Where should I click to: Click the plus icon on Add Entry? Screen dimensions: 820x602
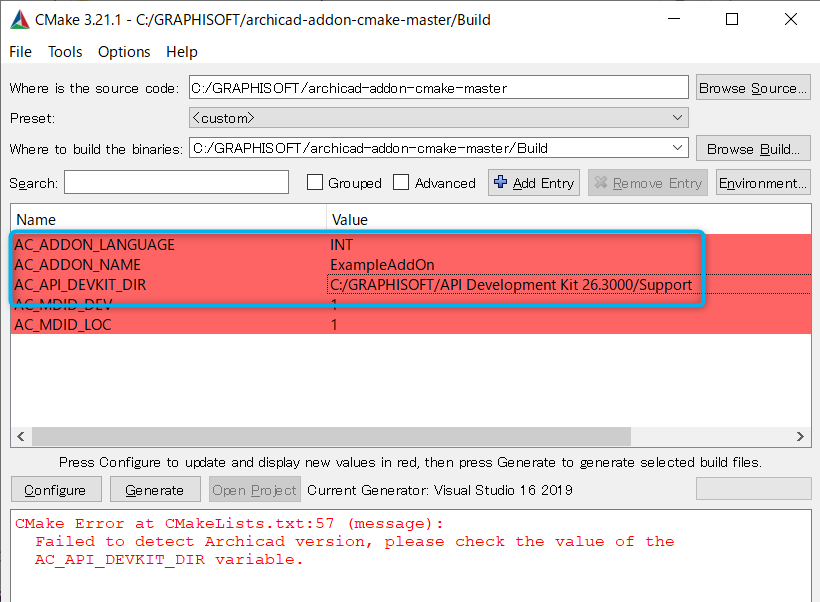pyautogui.click(x=501, y=182)
